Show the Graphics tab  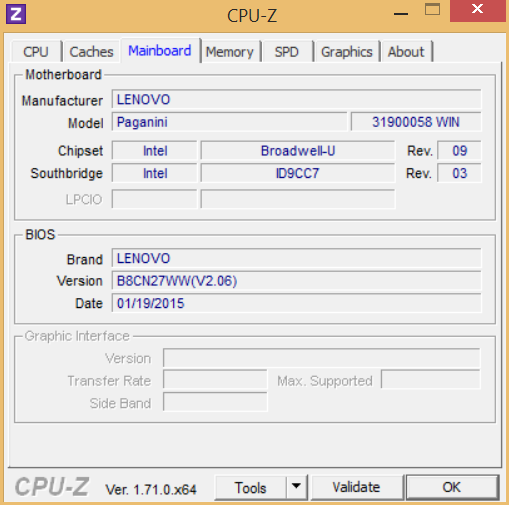347,52
